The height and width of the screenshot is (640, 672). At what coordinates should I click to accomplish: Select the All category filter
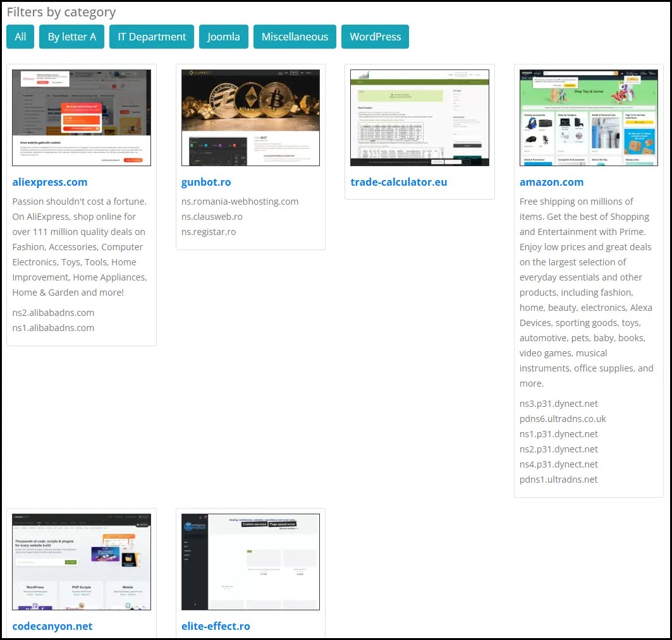click(20, 37)
